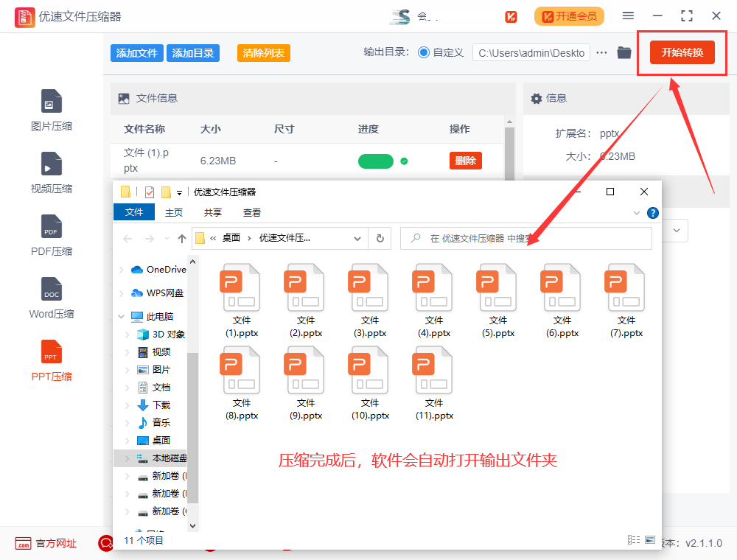
Task: Click 添加文件 button
Action: point(137,53)
